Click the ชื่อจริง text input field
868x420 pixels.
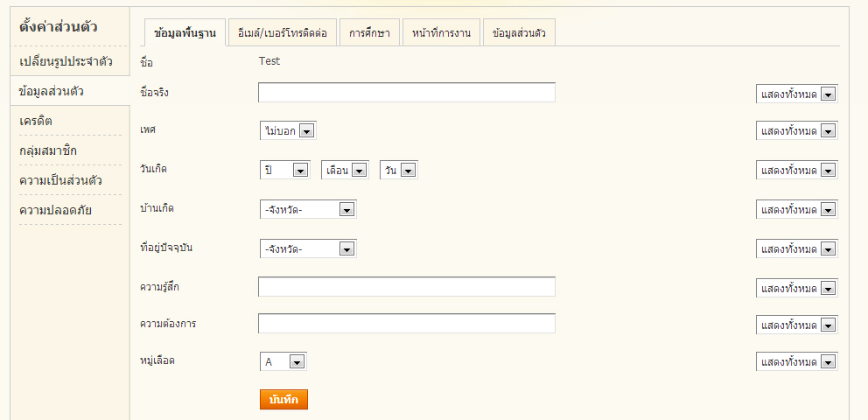coord(406,93)
